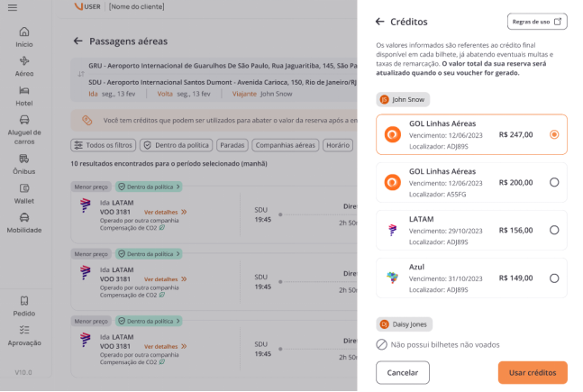Open the hamburger menu icon
Viewport: 583px width, 392px height.
point(12,7)
